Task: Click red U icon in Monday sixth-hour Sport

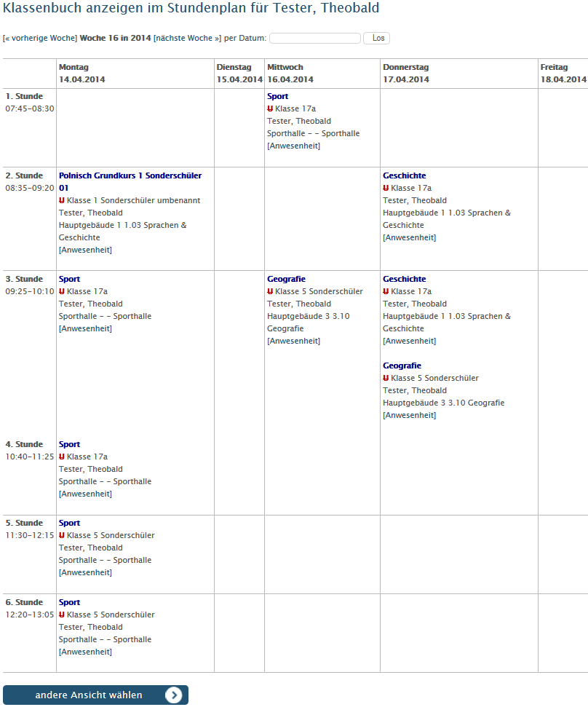Action: pyautogui.click(x=62, y=615)
